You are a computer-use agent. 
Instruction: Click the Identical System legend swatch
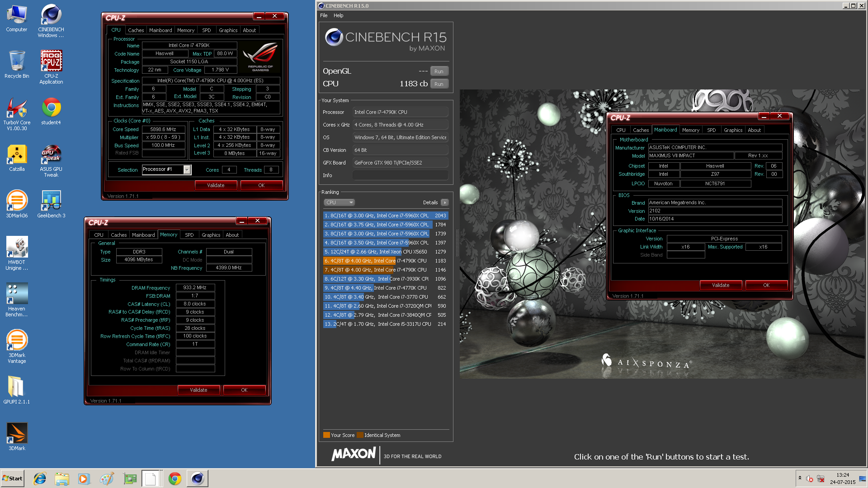[x=360, y=435]
